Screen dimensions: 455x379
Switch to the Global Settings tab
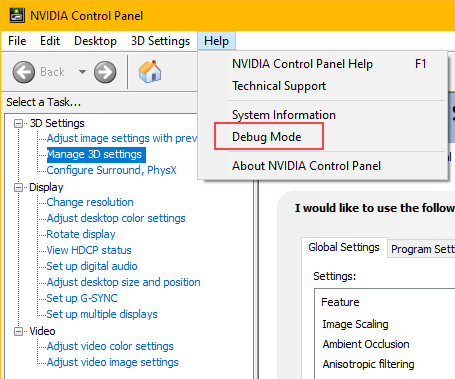coord(344,247)
